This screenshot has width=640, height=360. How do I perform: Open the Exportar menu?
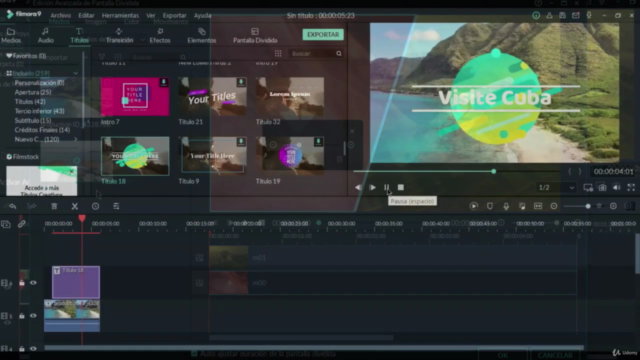(174, 16)
